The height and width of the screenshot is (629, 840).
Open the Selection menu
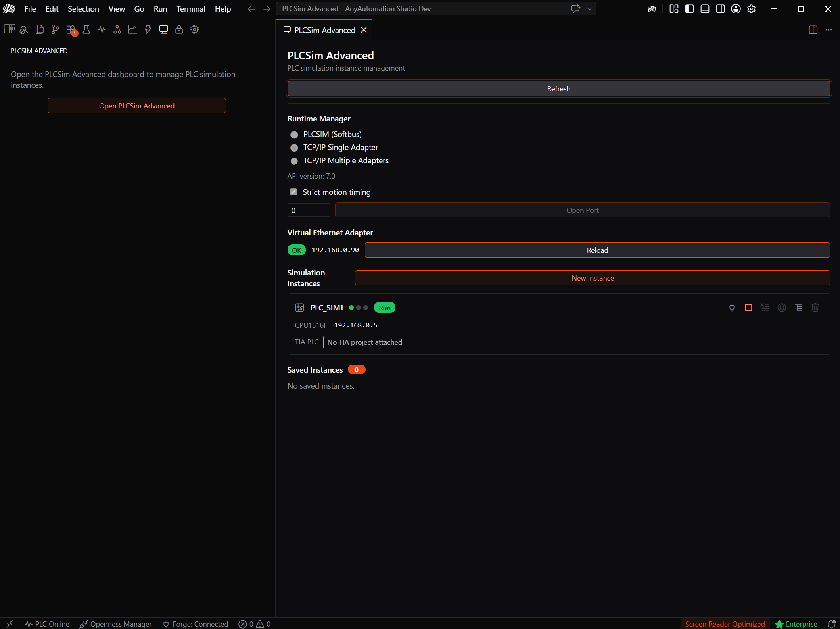point(83,9)
